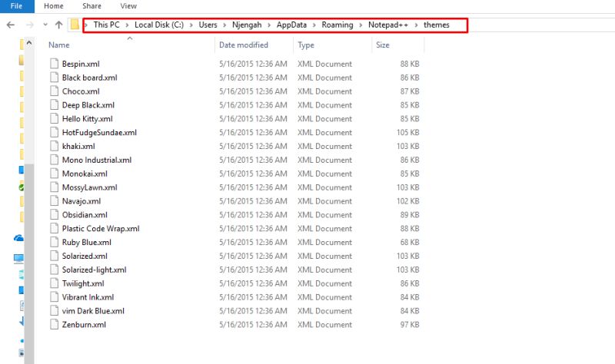Select the file name vim Dark Blue.xml

(93, 311)
